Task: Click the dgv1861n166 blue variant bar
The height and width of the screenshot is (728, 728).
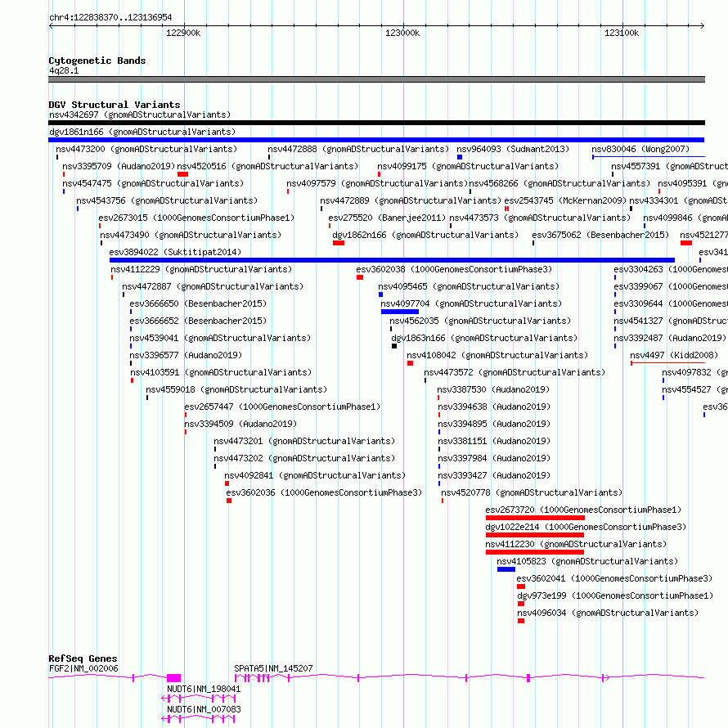Action: (x=376, y=140)
